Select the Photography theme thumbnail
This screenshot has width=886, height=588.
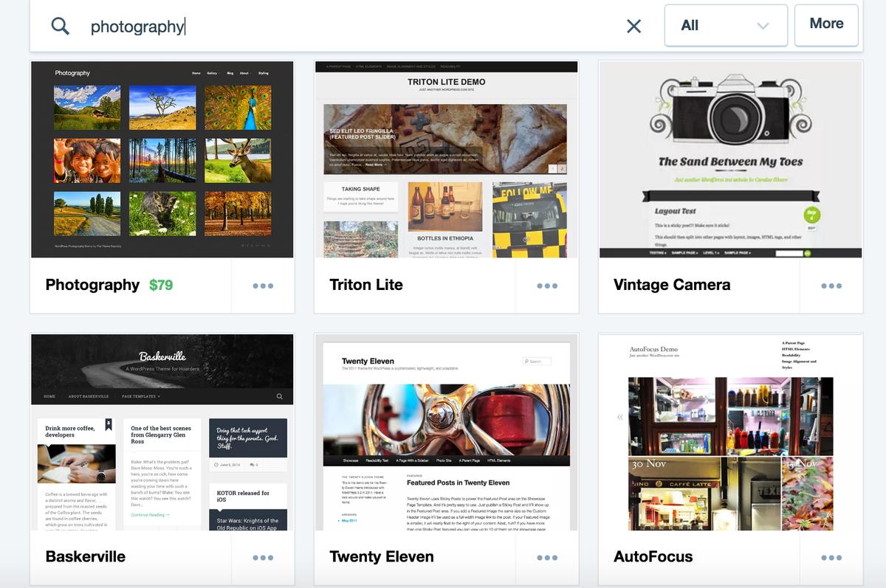point(162,159)
